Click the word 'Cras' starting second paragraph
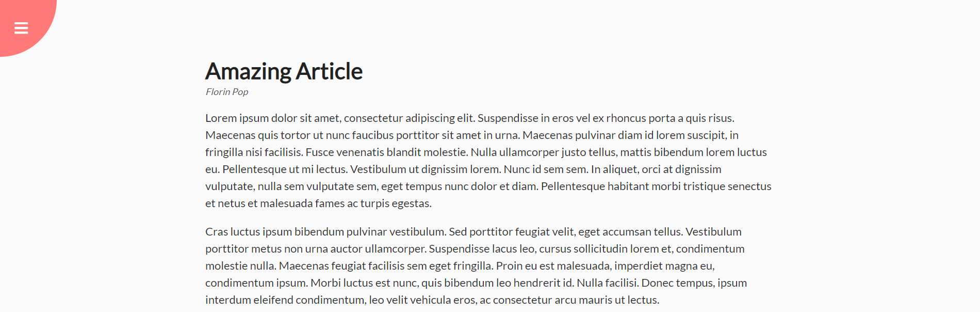Screen dimensions: 980x312 point(217,232)
